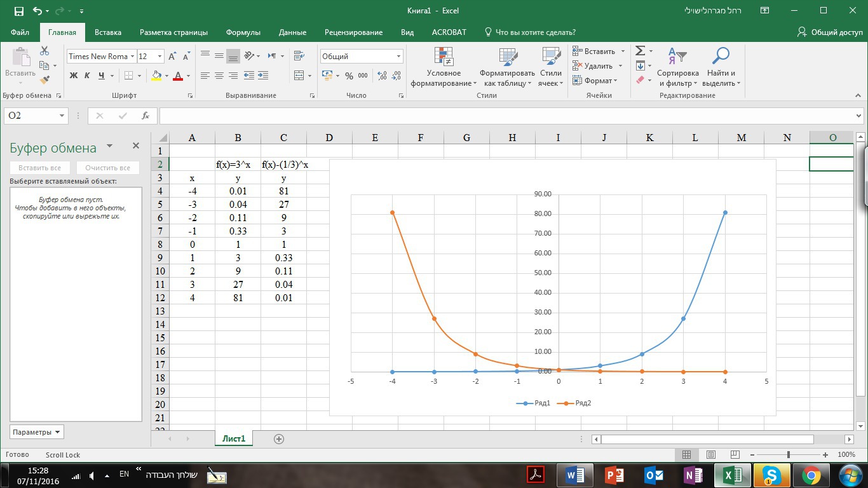Screen dimensions: 868x488
Task: Open the font name dropdown
Action: click(133, 56)
